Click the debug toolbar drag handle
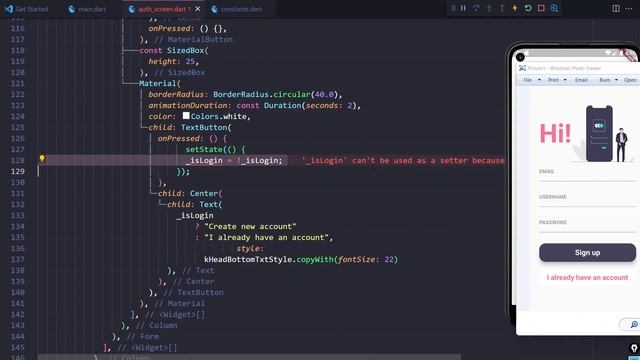The height and width of the screenshot is (360, 640). coord(453,8)
